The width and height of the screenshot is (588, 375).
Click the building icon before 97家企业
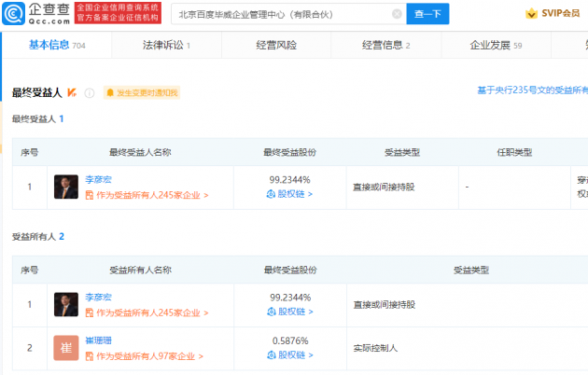point(90,356)
